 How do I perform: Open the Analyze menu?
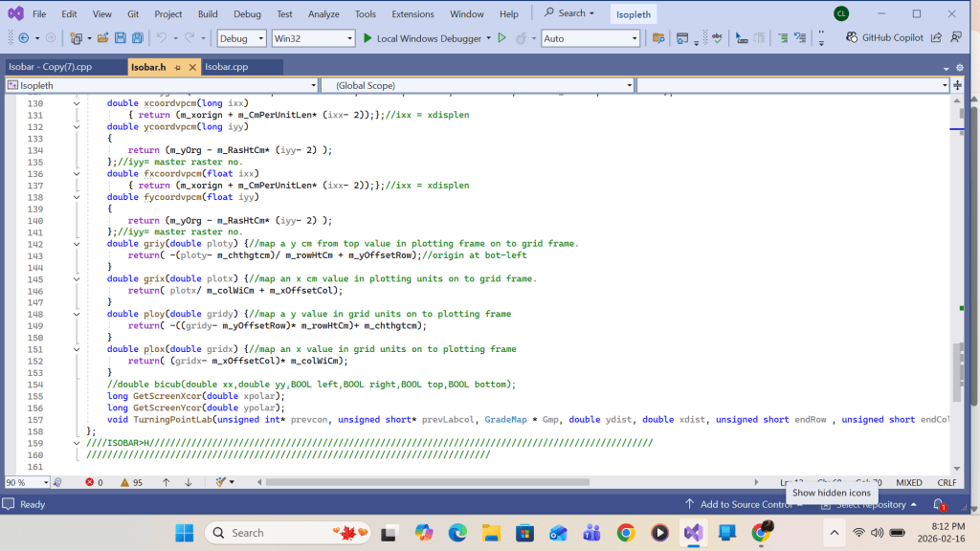click(323, 14)
